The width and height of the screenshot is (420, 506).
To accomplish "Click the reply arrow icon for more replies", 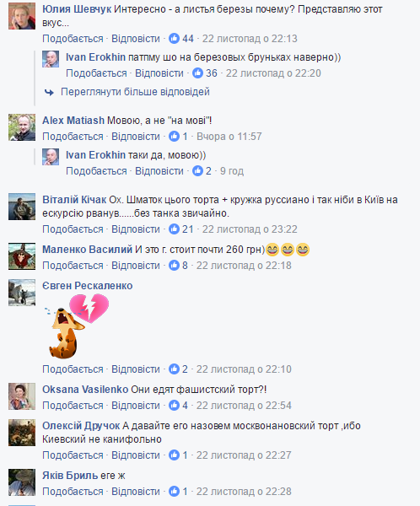I will pyautogui.click(x=49, y=92).
